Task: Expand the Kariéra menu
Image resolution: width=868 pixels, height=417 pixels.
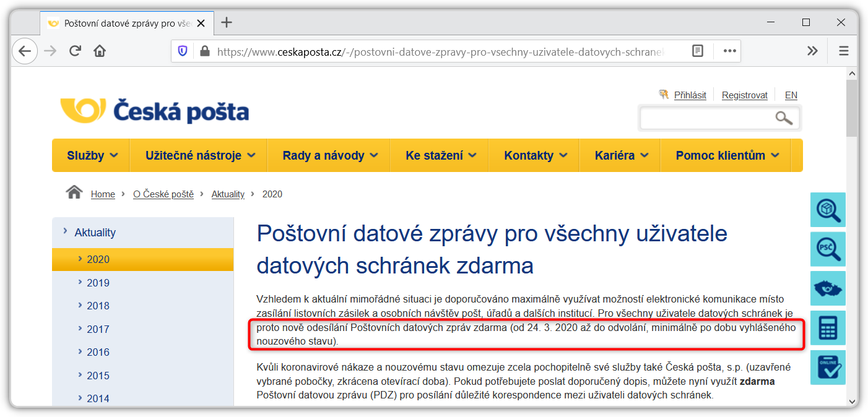Action: coord(622,155)
